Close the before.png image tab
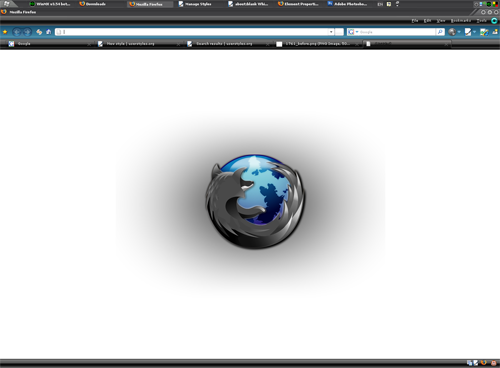Screen dimensions: 500x368 click(357, 44)
